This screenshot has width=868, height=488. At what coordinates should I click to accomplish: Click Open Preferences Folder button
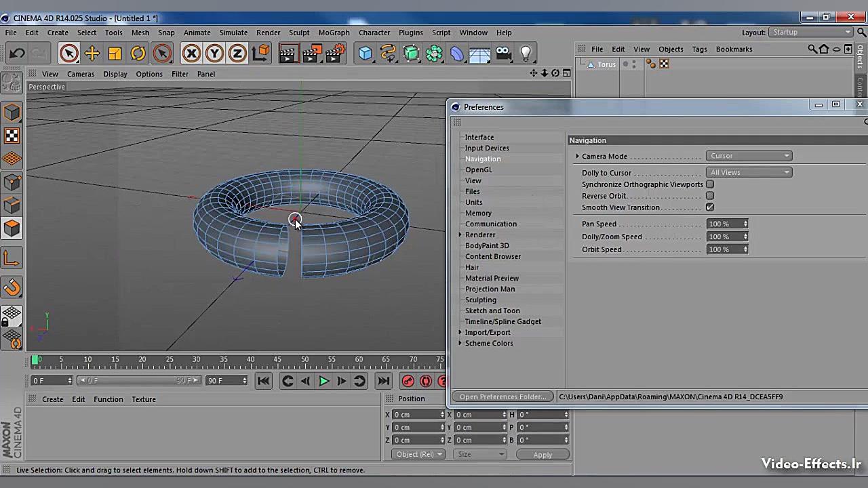(502, 396)
